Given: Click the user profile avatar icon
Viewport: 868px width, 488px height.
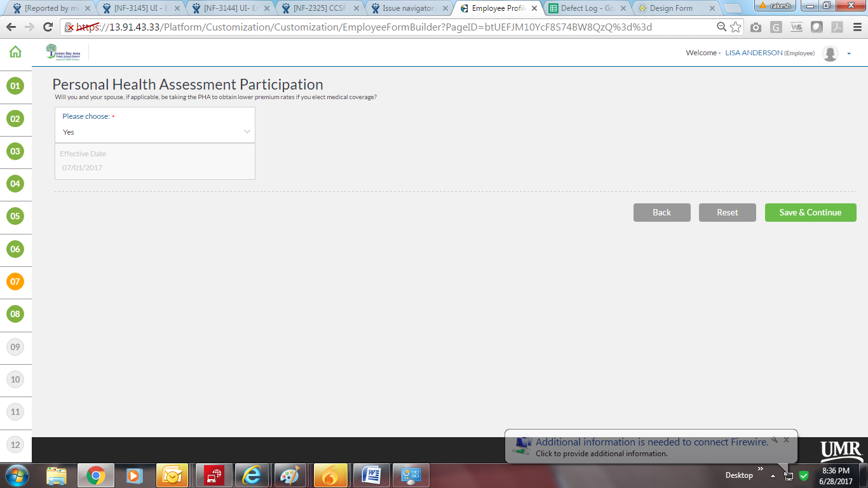Looking at the screenshot, I should click(830, 53).
